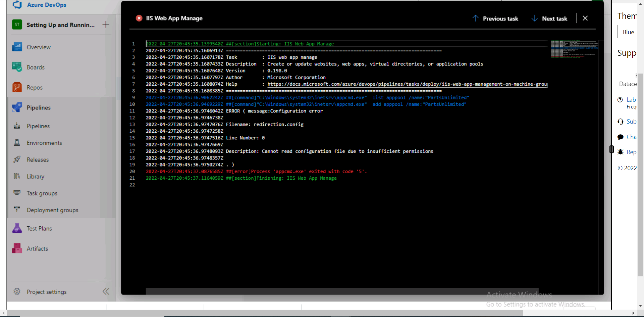Open the Artifacts section
The width and height of the screenshot is (644, 317).
click(37, 248)
